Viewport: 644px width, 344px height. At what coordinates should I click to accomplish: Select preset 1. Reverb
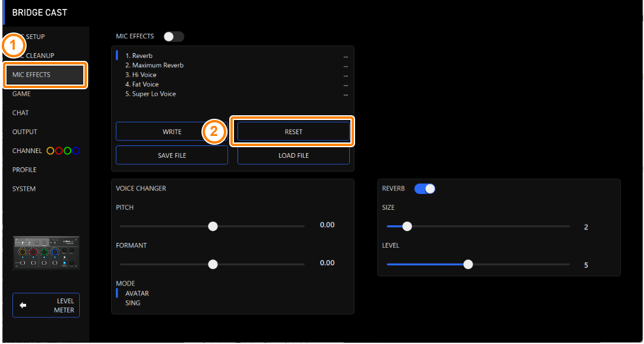click(x=139, y=56)
